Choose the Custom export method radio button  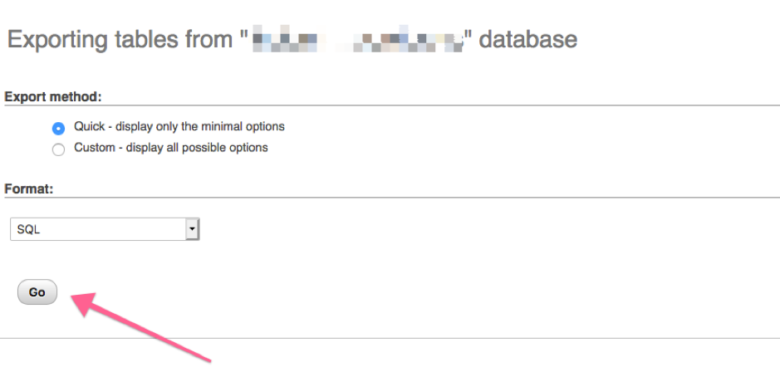[58, 150]
